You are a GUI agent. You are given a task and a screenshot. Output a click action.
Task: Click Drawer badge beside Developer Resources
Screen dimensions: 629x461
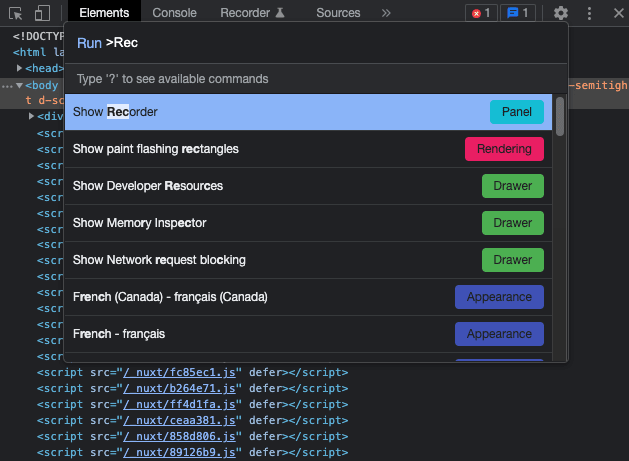click(x=513, y=186)
